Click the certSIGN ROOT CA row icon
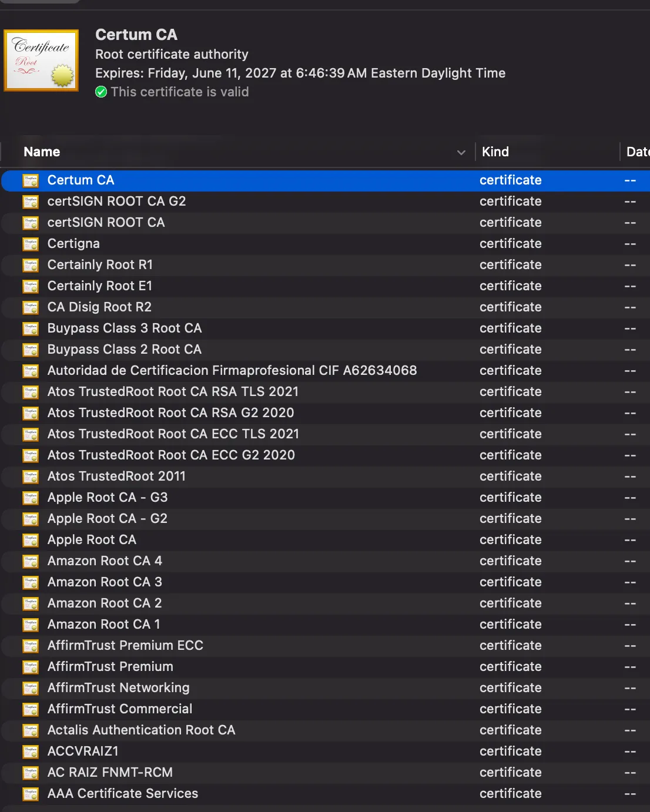The width and height of the screenshot is (650, 812). click(x=31, y=223)
